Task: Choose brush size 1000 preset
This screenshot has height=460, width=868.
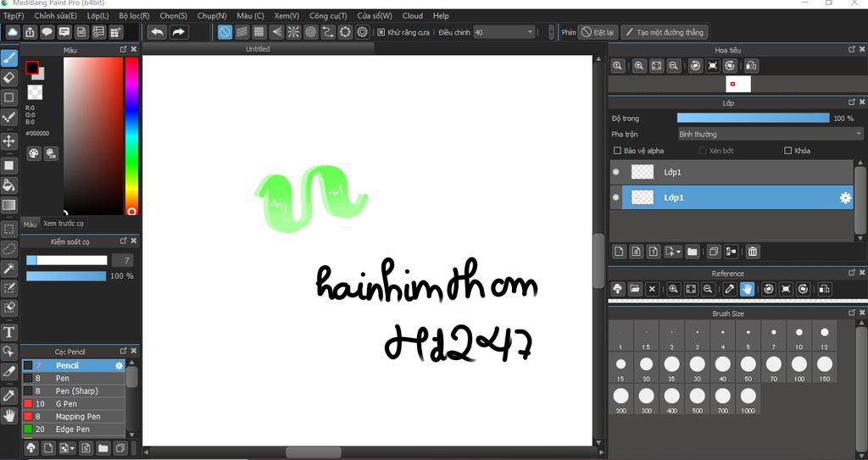Action: [748, 399]
